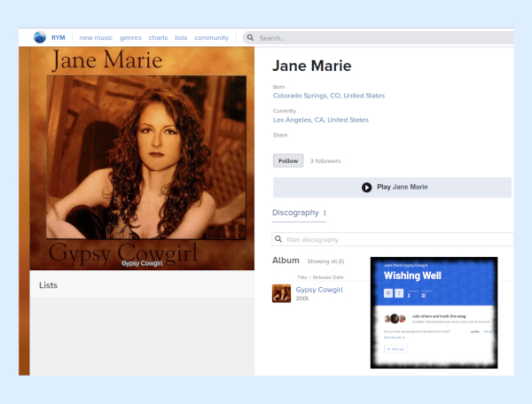
Task: Click the Lyrics label in the card
Action: 474,331
